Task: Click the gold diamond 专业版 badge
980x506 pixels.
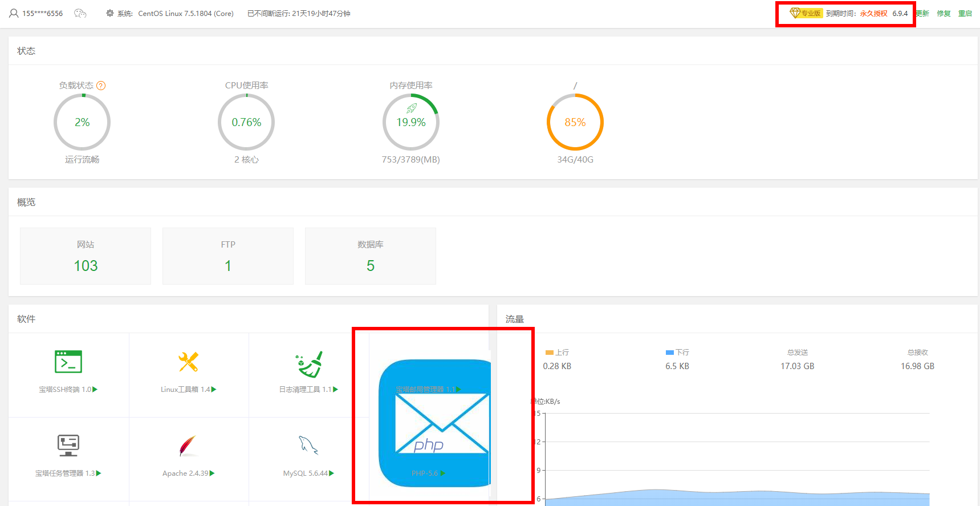Action: tap(806, 13)
